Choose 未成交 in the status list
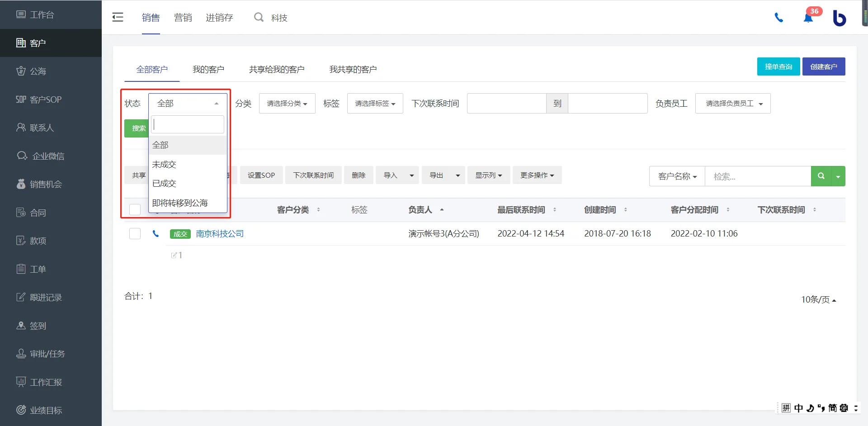 (x=188, y=165)
